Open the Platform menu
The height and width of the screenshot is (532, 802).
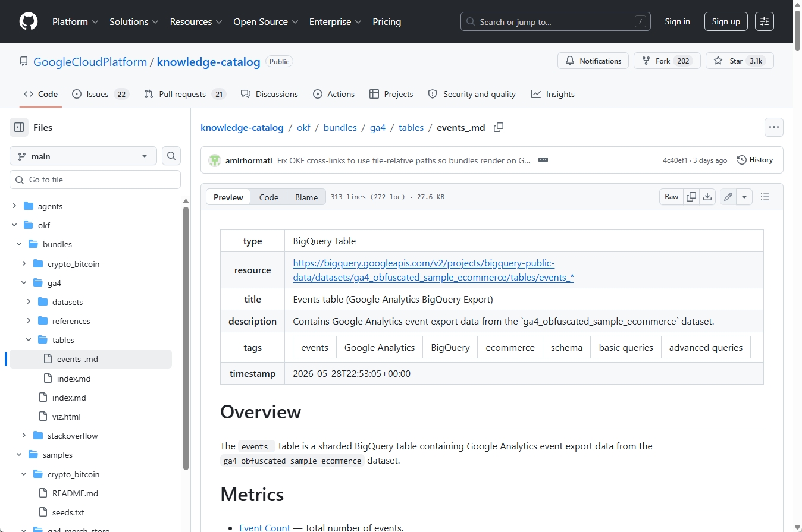point(75,21)
